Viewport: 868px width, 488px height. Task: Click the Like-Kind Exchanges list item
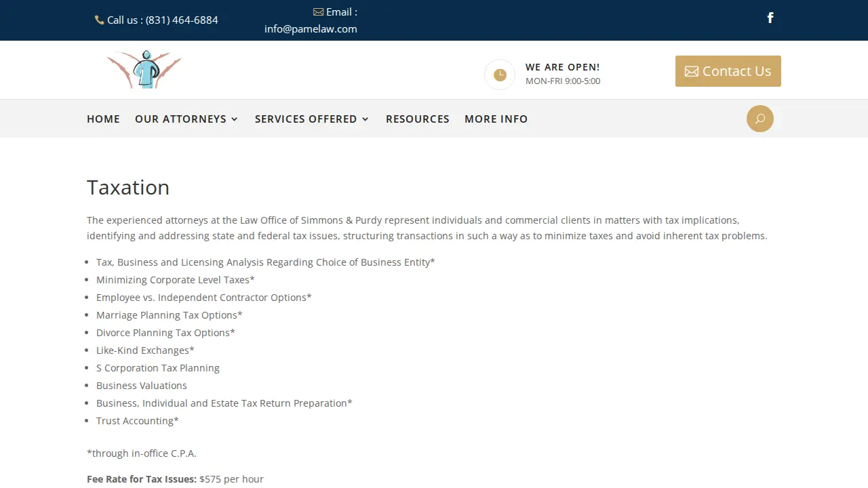point(145,350)
